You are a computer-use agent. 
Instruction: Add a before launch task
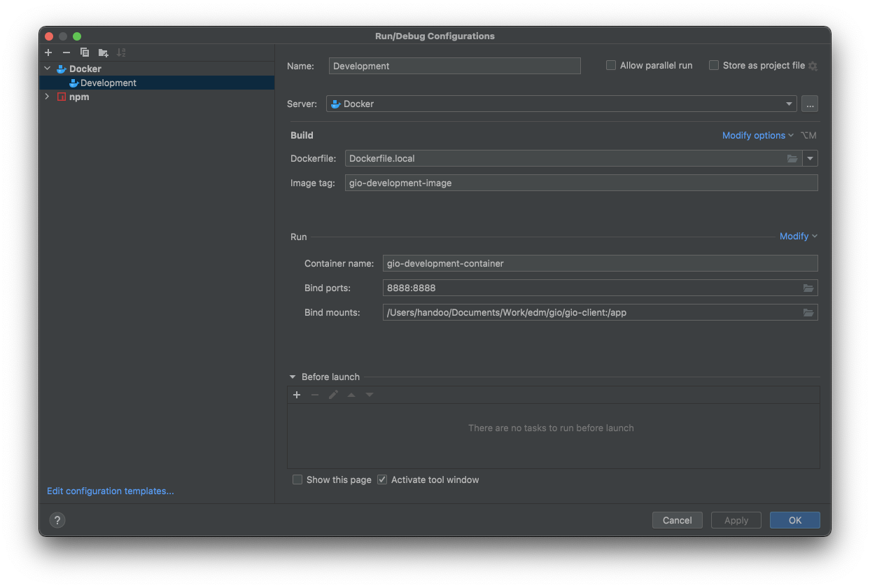coord(297,395)
